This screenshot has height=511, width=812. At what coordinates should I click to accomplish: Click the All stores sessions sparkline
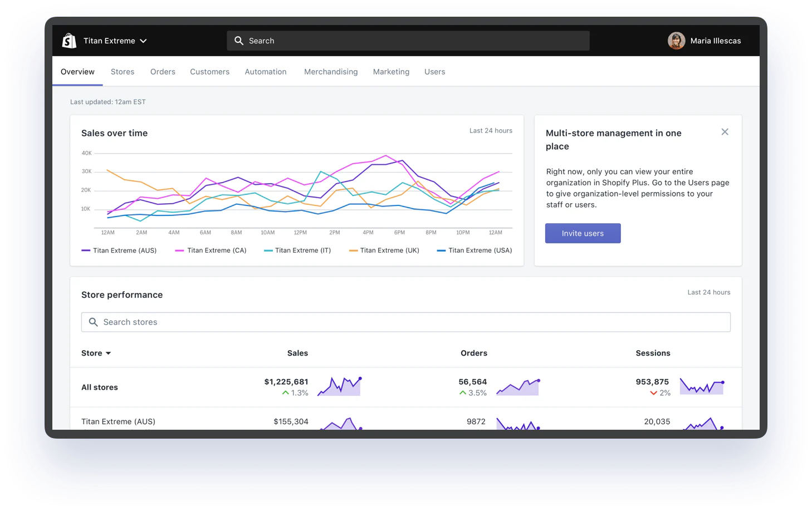702,386
